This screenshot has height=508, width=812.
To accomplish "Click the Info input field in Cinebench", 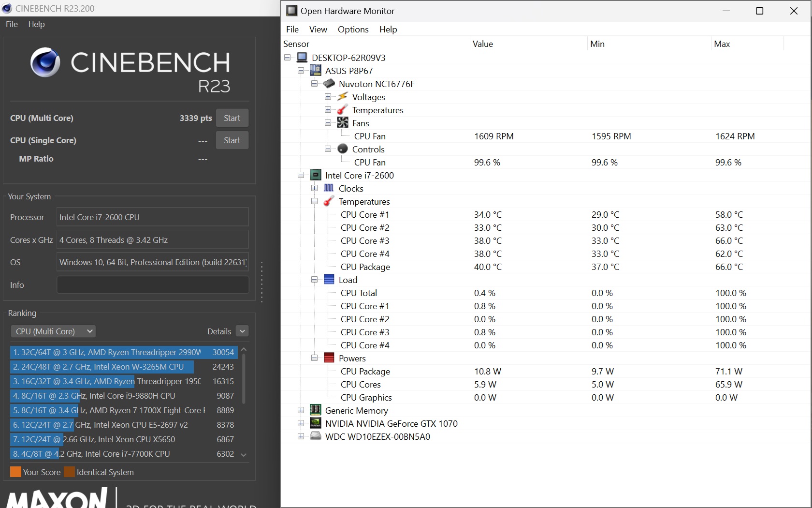I will point(153,285).
